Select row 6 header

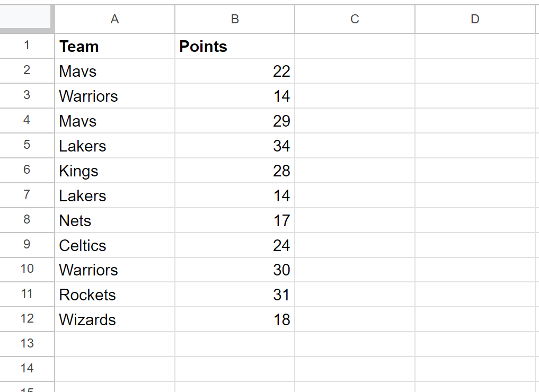click(27, 170)
